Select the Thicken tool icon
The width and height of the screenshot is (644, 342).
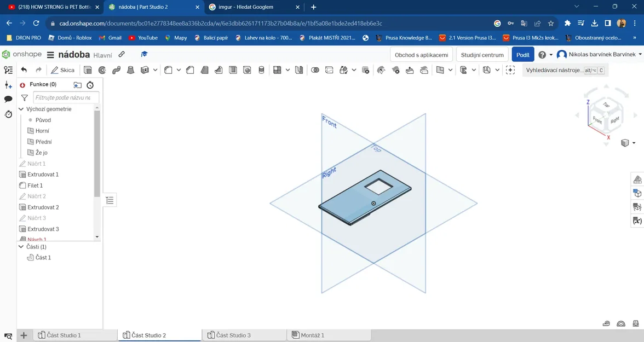click(x=144, y=70)
